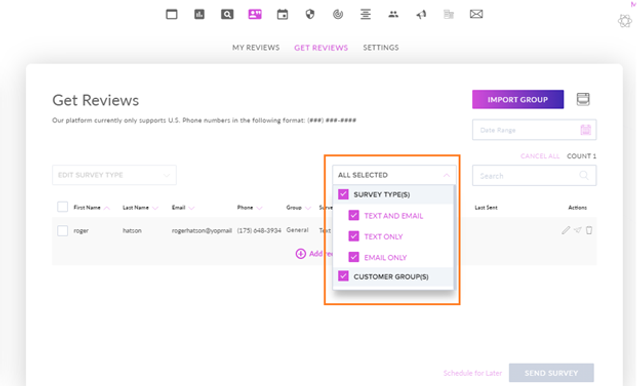
Task: Open the envelope mail icon in top navigation
Action: pos(476,15)
